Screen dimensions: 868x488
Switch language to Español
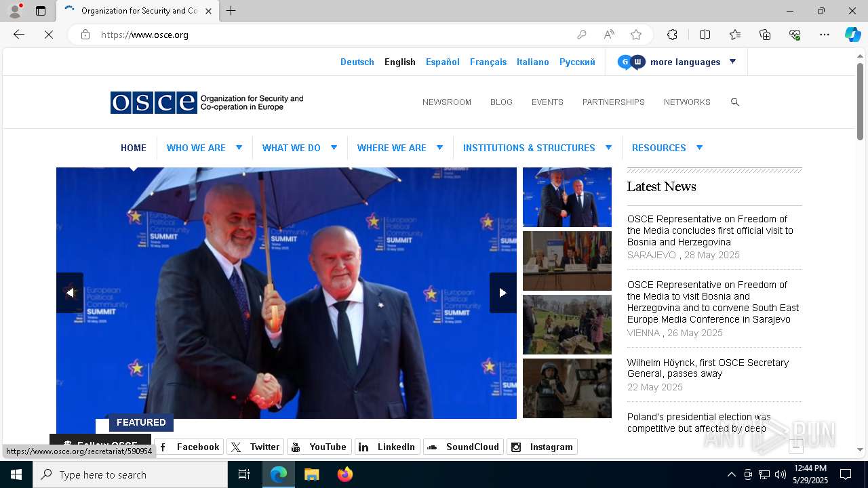tap(443, 62)
